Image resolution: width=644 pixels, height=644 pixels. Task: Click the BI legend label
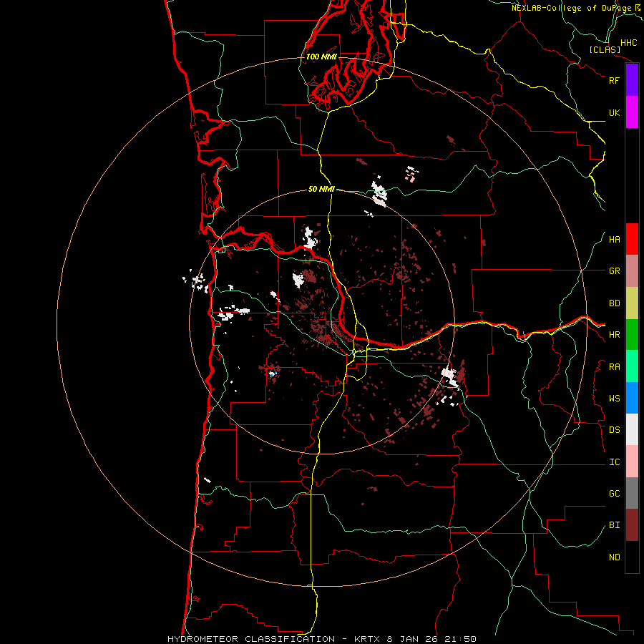[614, 525]
